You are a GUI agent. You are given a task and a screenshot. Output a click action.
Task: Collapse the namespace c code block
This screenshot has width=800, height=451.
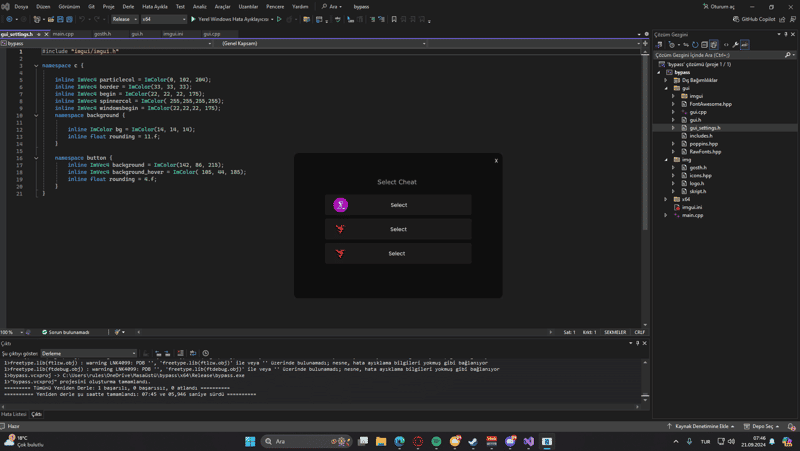pyautogui.click(x=36, y=66)
